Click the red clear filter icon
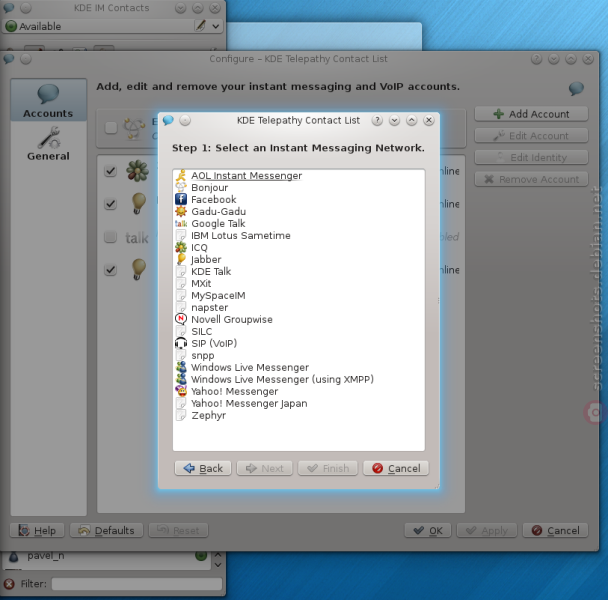 9,584
